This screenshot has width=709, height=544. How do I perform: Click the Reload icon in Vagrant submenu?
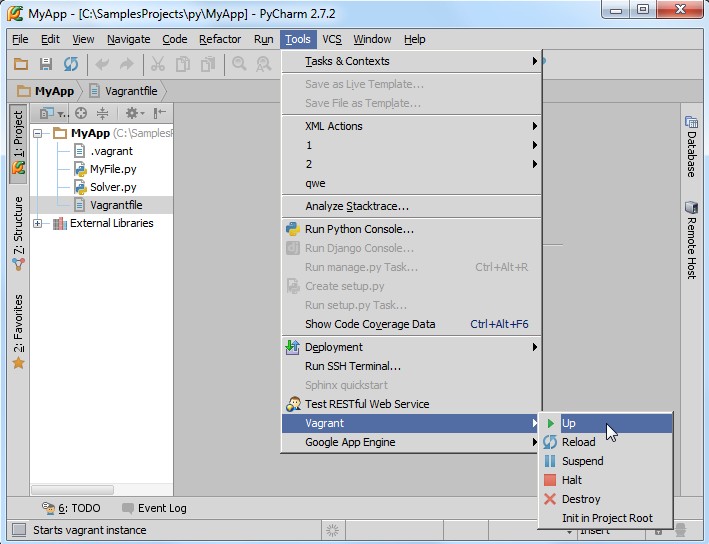pyautogui.click(x=550, y=442)
